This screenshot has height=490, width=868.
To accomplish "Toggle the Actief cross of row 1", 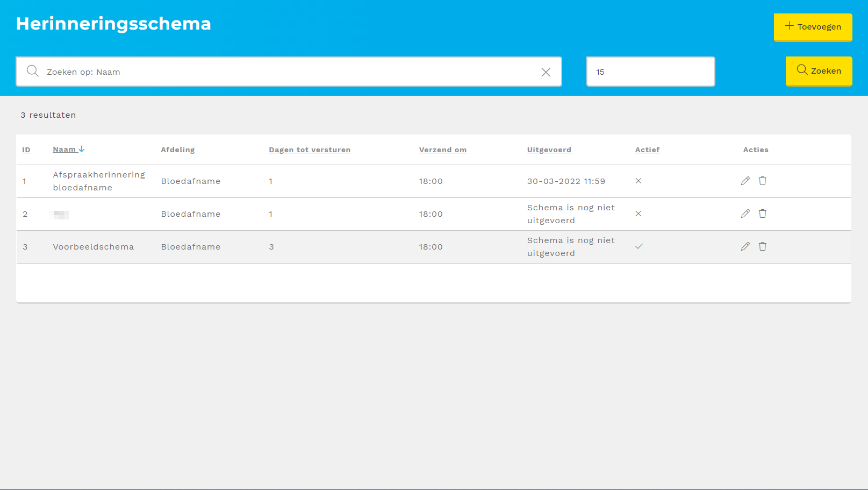I will [x=639, y=181].
